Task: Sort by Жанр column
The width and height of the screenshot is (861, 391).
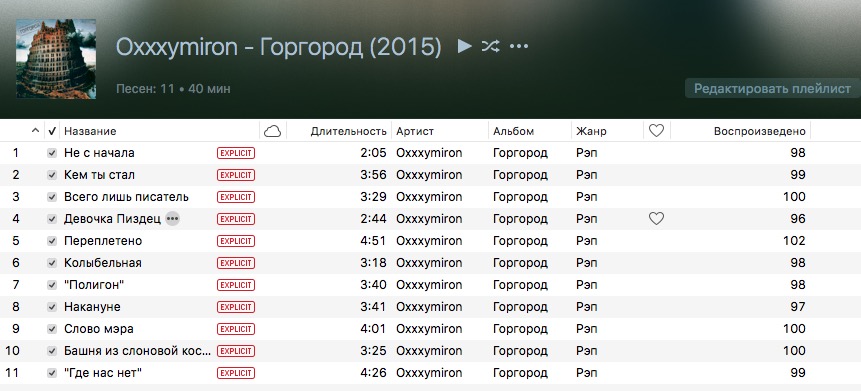Action: tap(591, 131)
